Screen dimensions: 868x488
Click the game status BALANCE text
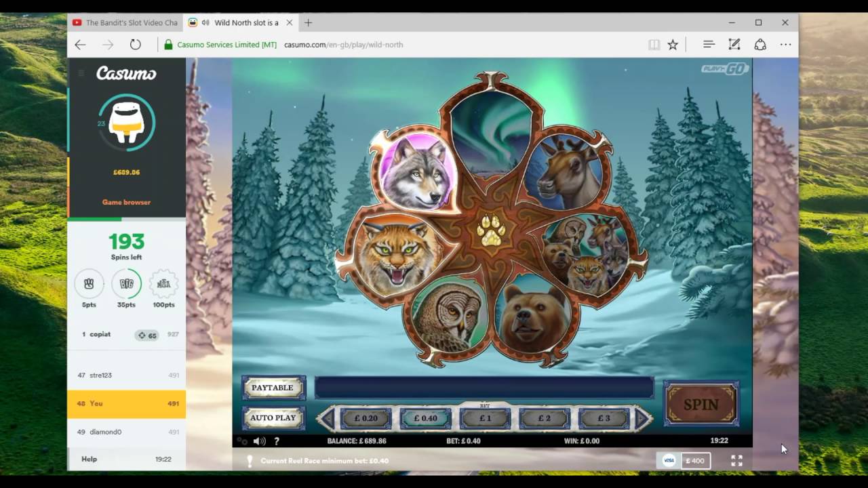coord(357,441)
